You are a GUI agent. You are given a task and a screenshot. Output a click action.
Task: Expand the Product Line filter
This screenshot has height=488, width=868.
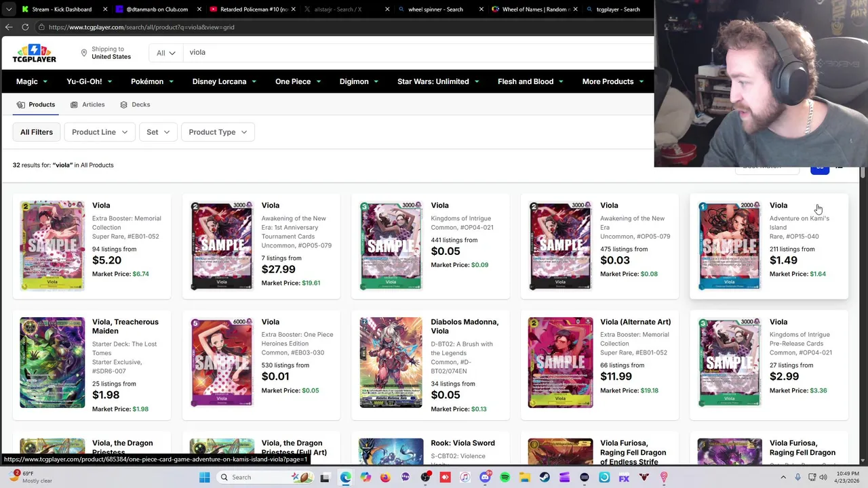pyautogui.click(x=100, y=132)
